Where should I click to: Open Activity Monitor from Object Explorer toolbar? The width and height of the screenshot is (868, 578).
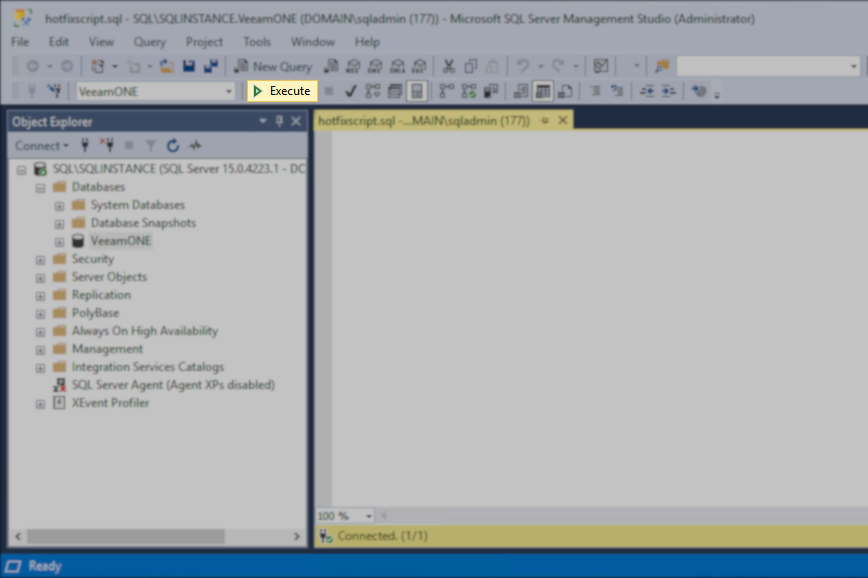coord(195,146)
